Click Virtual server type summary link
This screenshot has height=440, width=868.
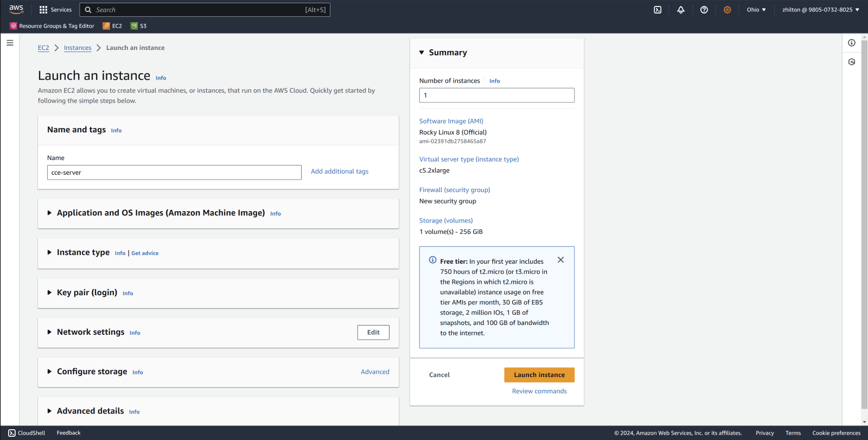(x=469, y=160)
